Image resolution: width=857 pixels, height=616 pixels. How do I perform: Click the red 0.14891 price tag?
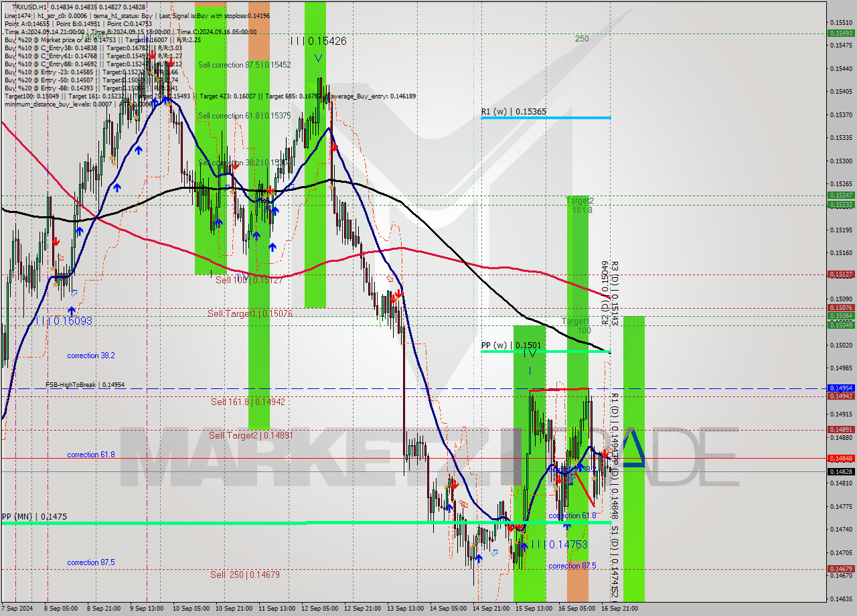tap(841, 430)
